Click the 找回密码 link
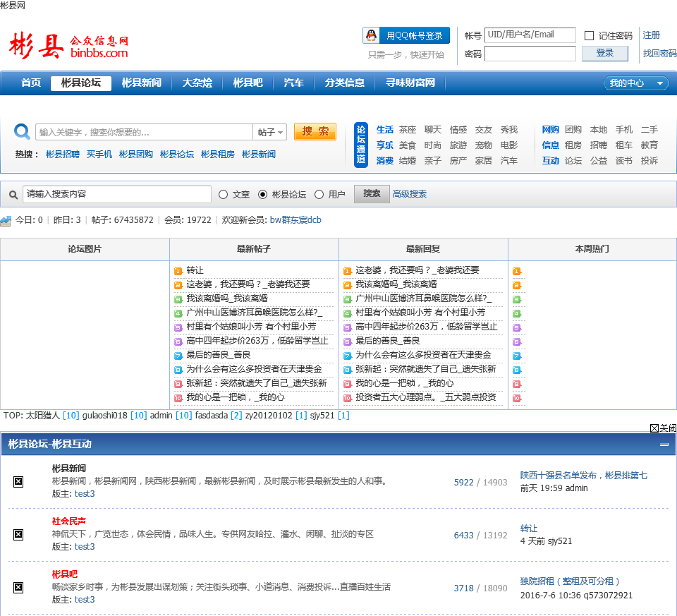This screenshot has height=616, width=677. (660, 54)
